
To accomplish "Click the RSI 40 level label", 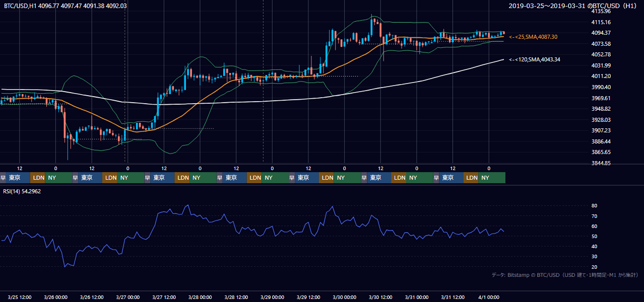I will click(594, 246).
